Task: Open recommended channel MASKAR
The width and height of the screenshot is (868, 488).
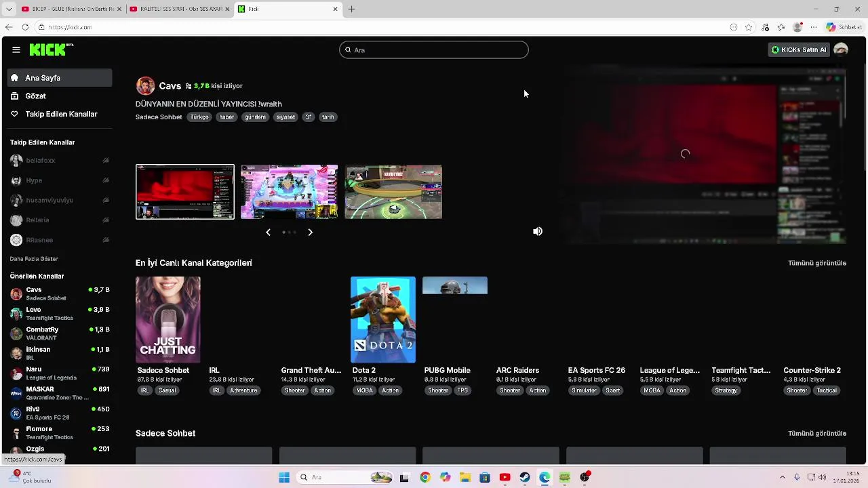Action: [x=60, y=393]
